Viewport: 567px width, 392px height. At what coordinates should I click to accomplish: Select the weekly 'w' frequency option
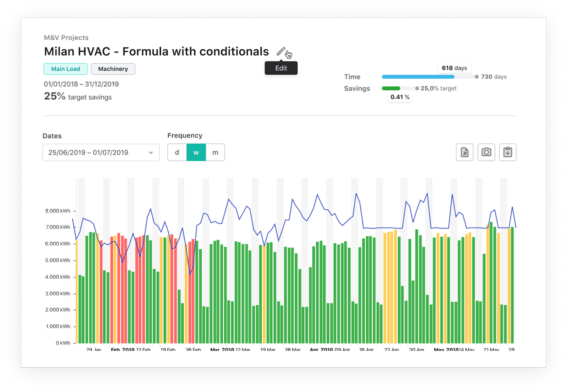196,153
